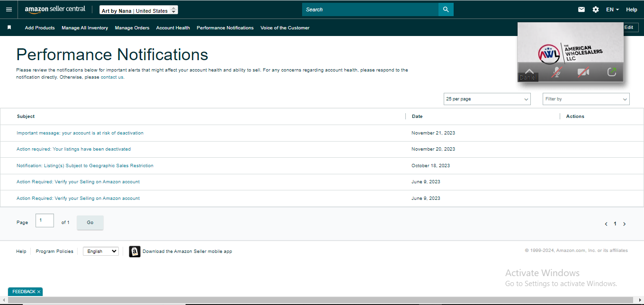The image size is (644, 305).
Task: Click the page number input field
Action: point(45,221)
